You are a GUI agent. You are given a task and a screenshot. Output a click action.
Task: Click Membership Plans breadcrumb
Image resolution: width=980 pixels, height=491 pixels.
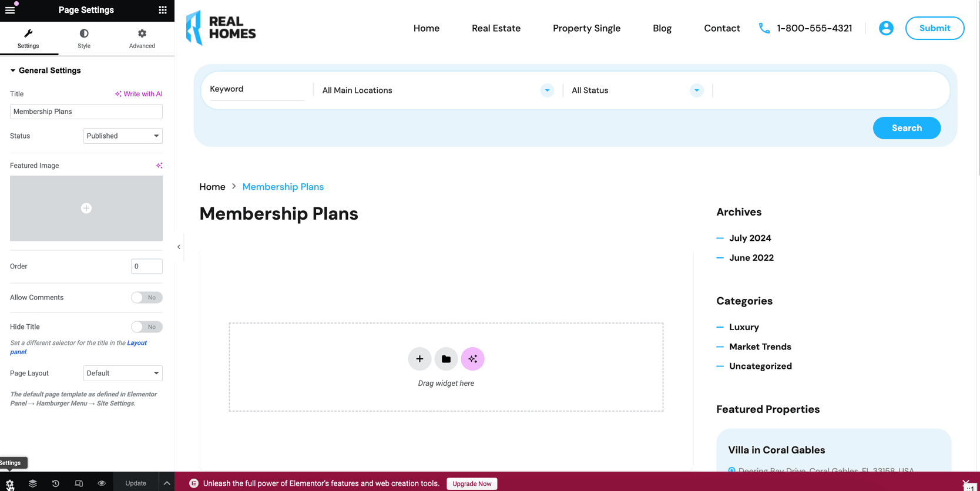tap(283, 187)
